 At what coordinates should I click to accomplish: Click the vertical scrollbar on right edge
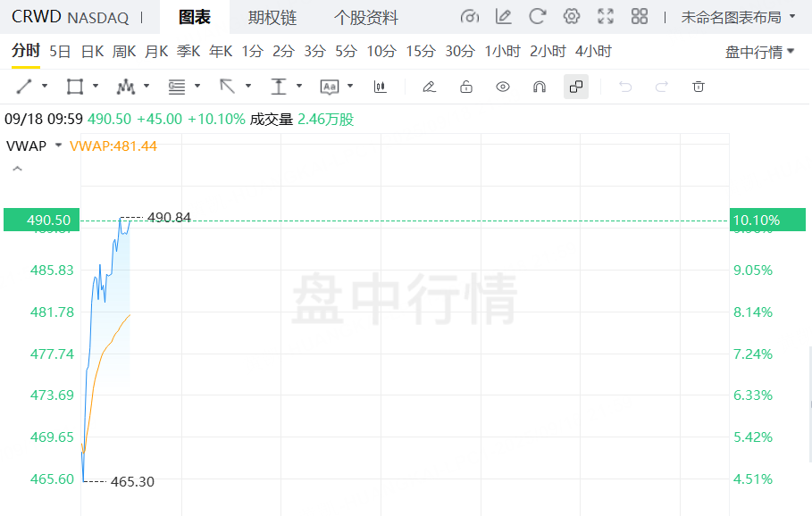coord(810,404)
